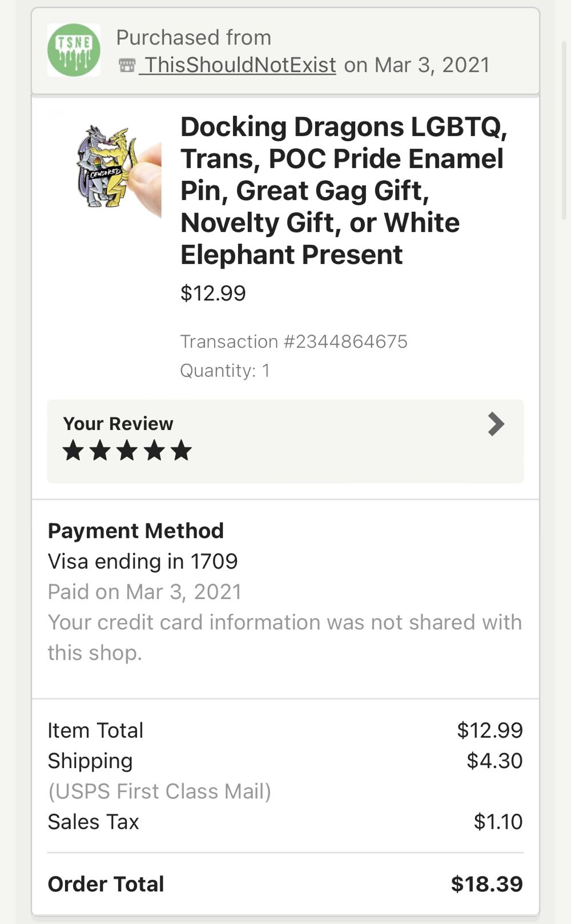
Task: Select the fourth review star
Action: [154, 451]
